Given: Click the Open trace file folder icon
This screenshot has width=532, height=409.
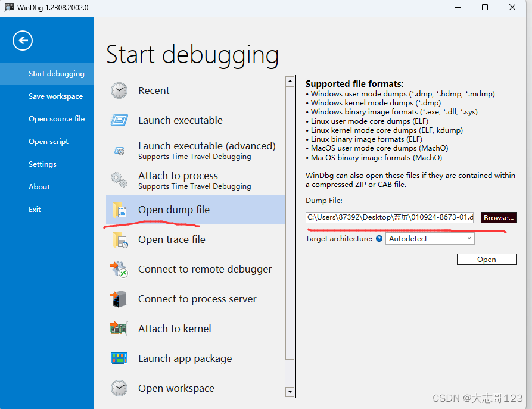Looking at the screenshot, I should pyautogui.click(x=120, y=240).
